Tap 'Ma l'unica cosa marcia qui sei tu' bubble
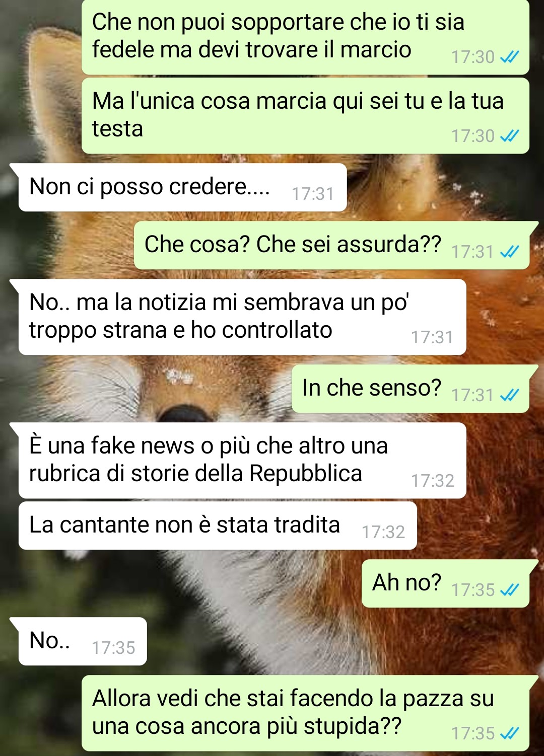Image resolution: width=544 pixels, height=756 pixels. (306, 116)
